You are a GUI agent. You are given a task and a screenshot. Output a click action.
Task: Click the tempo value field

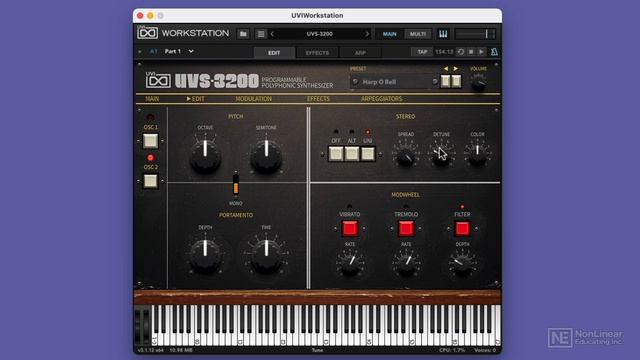[444, 52]
